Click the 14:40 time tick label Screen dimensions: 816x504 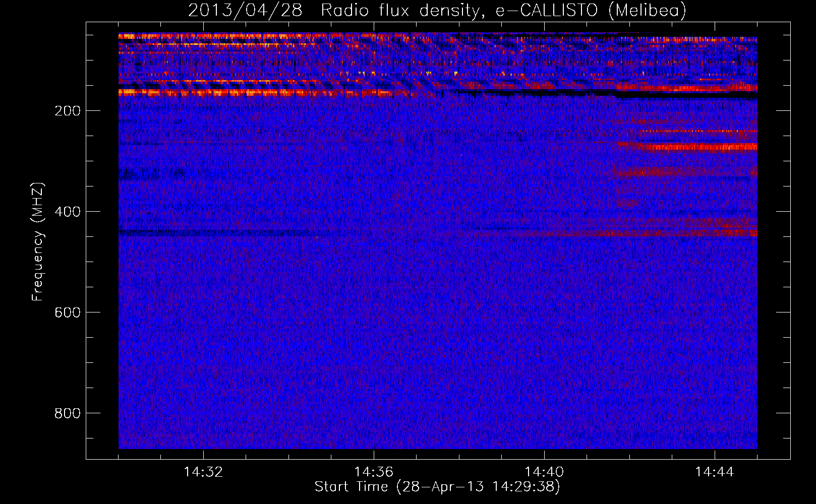(544, 472)
